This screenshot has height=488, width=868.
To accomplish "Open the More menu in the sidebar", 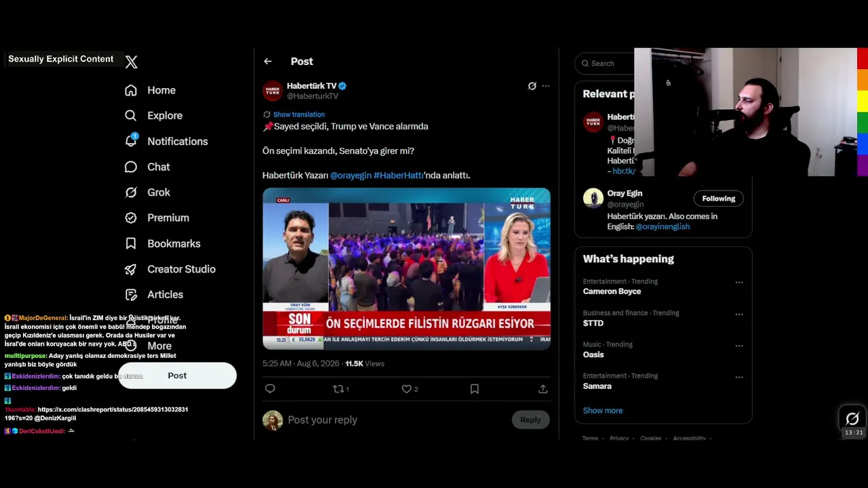I will point(149,346).
